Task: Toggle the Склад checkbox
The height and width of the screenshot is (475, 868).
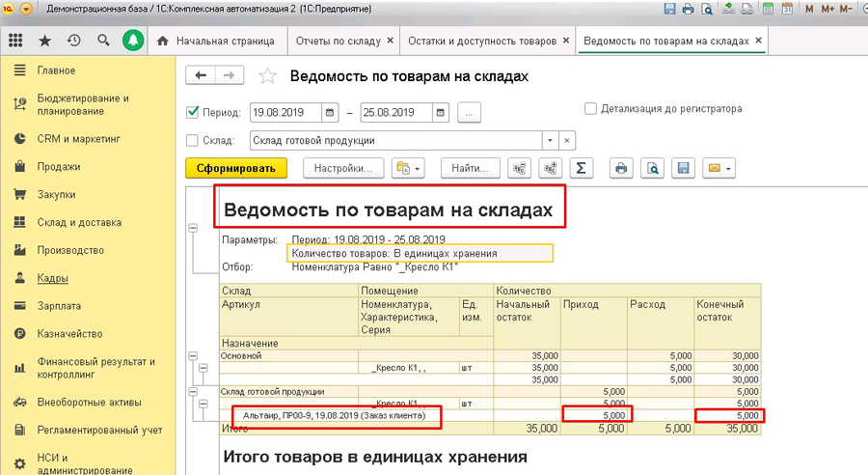Action: coord(193,141)
